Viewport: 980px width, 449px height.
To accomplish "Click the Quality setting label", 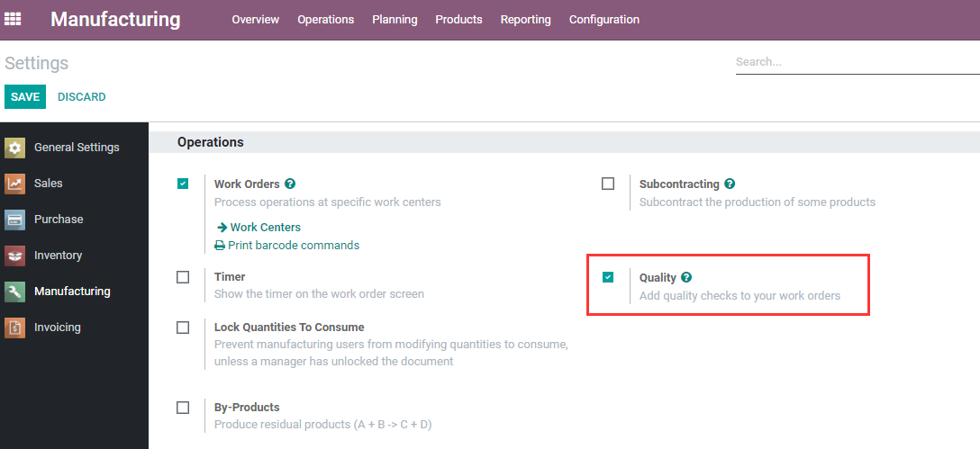I will [658, 278].
